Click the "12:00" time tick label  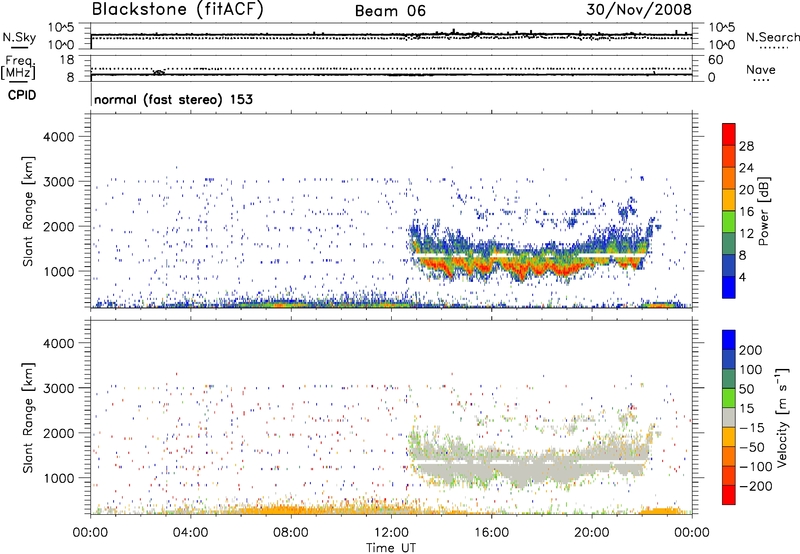point(391,533)
